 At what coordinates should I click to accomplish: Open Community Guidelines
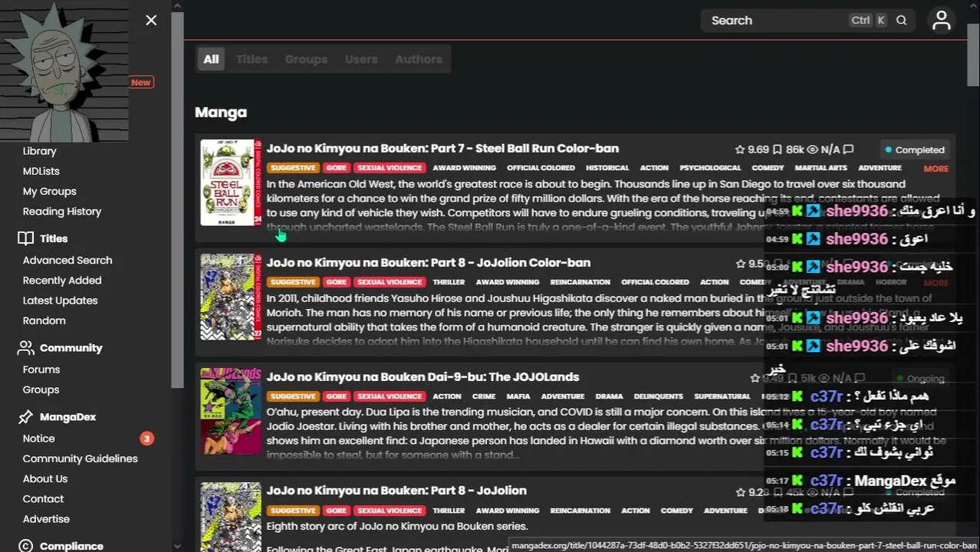[x=81, y=458]
